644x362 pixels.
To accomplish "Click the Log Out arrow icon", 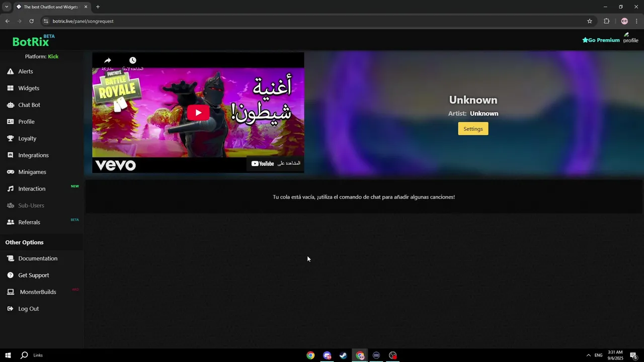I will point(10,309).
